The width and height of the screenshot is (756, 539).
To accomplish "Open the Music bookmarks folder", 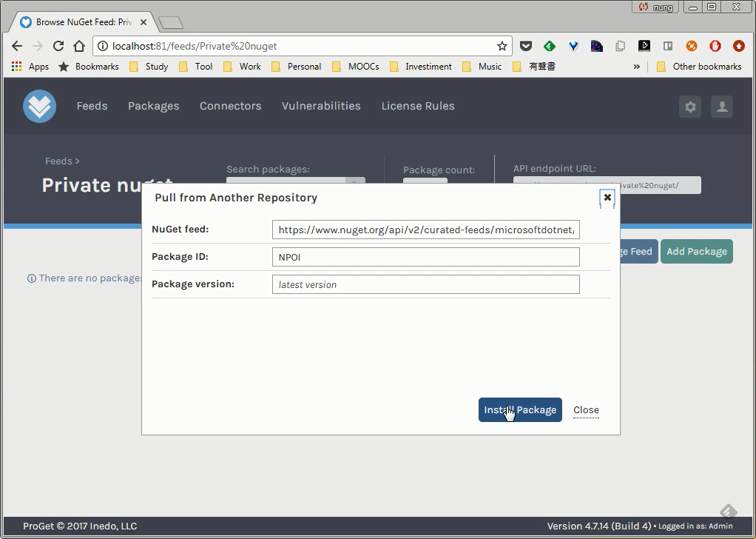I will (x=482, y=67).
